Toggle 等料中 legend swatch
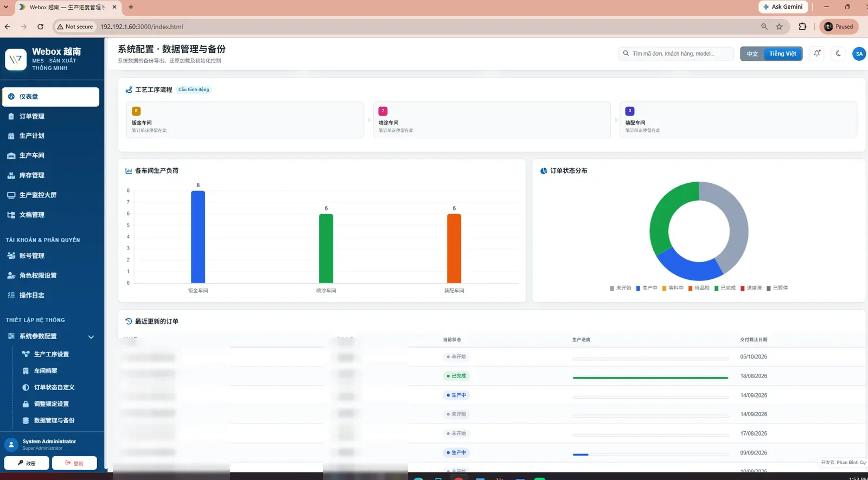Viewport: 868px width, 480px height. pyautogui.click(x=664, y=288)
